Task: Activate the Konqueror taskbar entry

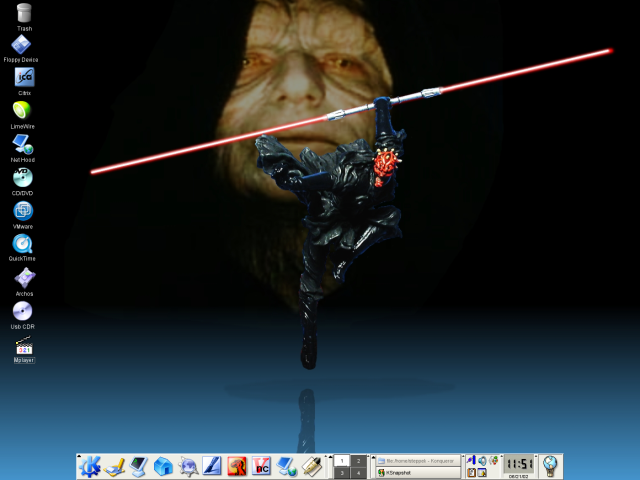Action: (x=418, y=461)
